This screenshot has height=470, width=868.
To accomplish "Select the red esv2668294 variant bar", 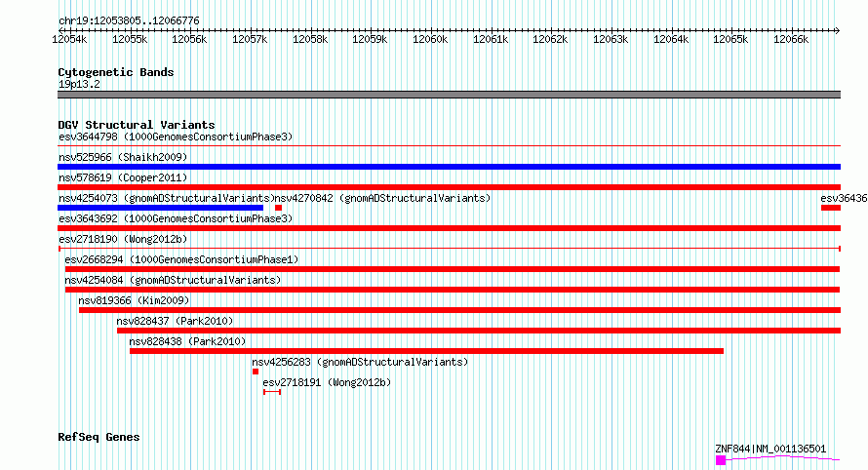I will click(453, 269).
